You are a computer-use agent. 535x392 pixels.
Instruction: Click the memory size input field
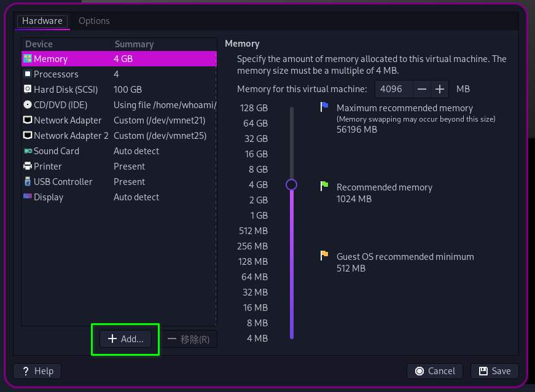[x=394, y=89]
